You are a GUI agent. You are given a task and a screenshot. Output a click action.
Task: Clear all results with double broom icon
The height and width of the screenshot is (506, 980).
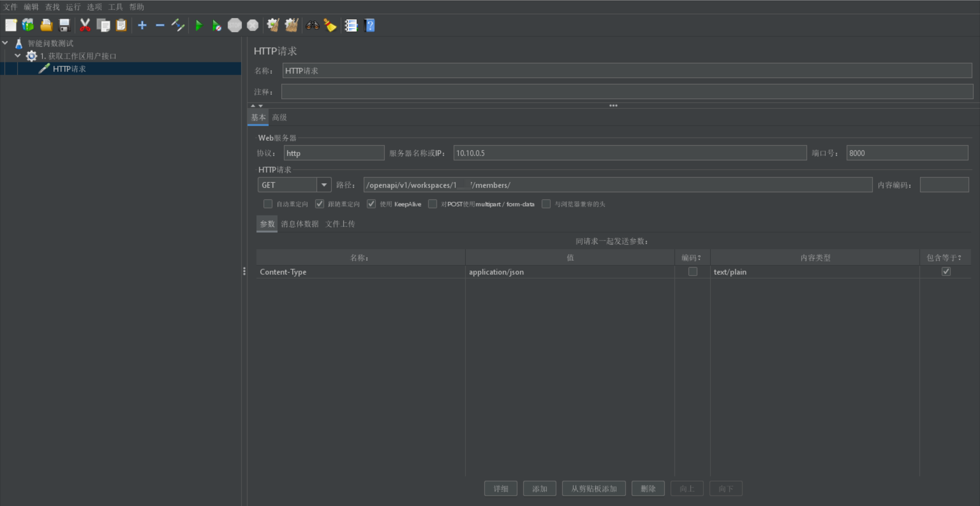[x=291, y=26]
